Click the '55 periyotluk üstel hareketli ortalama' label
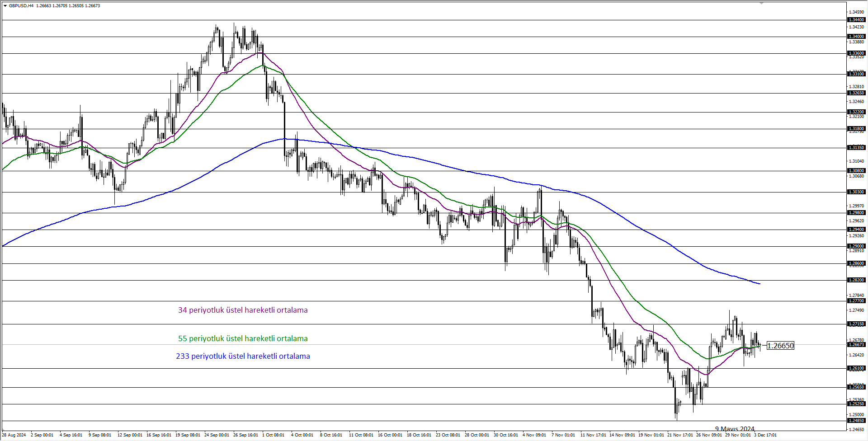This screenshot has height=441, width=868. click(243, 338)
